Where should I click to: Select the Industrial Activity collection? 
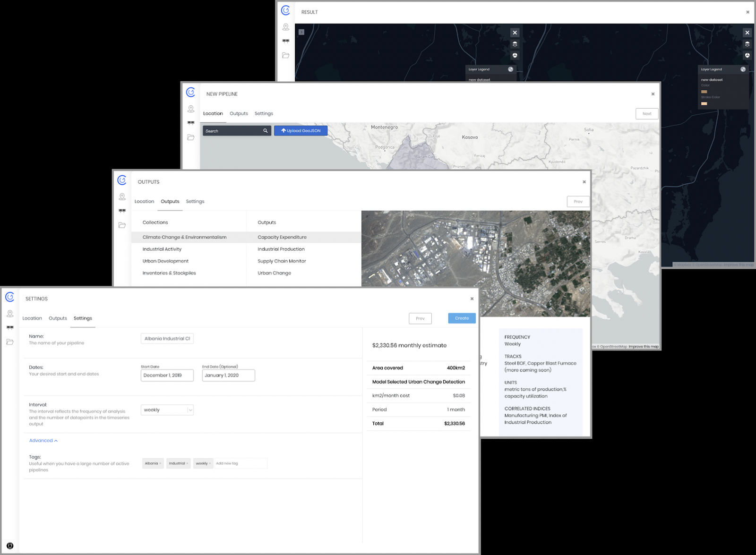pos(162,249)
